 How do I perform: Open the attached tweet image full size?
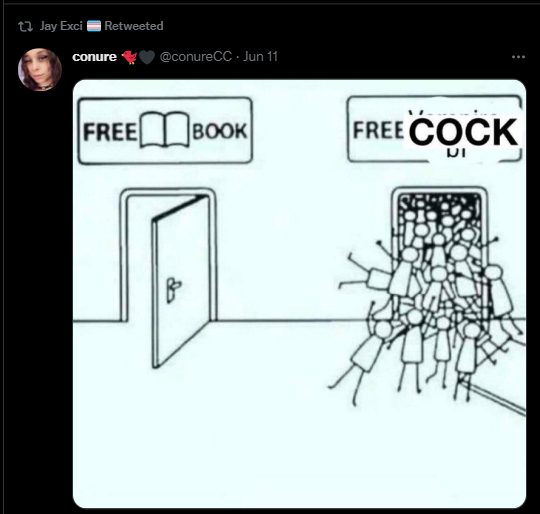click(x=299, y=293)
